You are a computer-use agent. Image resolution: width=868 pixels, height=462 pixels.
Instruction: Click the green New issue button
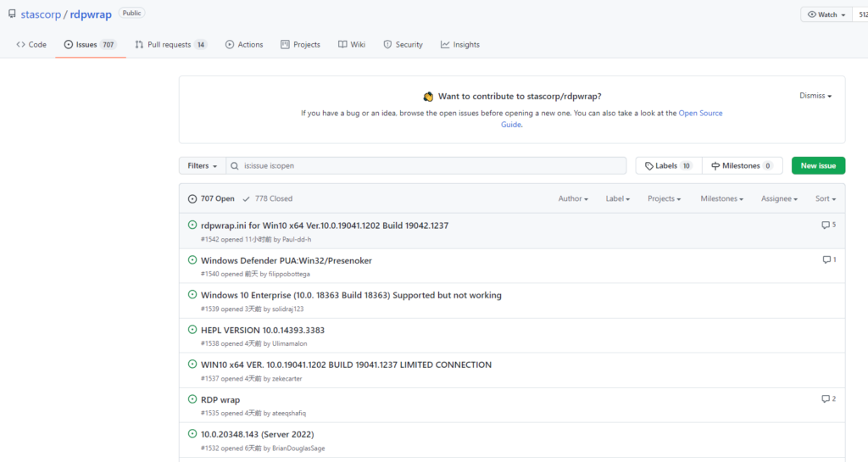(818, 165)
